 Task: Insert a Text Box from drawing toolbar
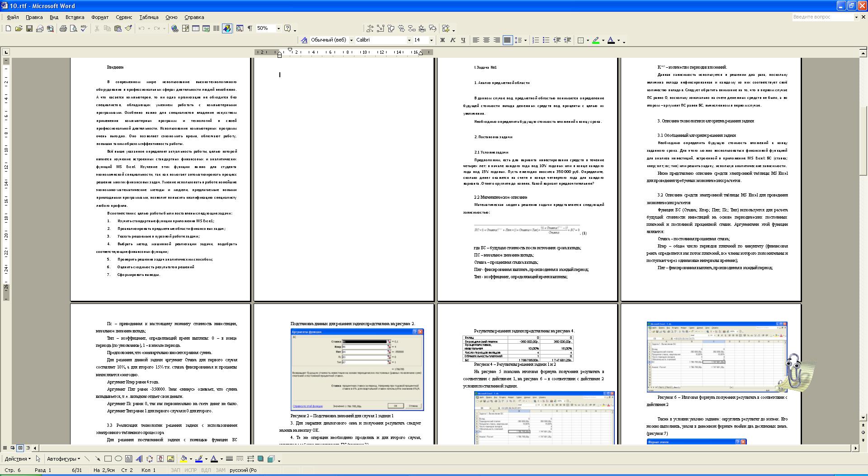[129, 459]
